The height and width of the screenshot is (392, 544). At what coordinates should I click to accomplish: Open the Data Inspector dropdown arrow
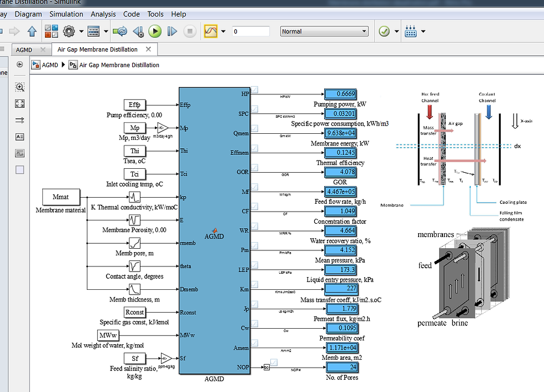coord(223,31)
